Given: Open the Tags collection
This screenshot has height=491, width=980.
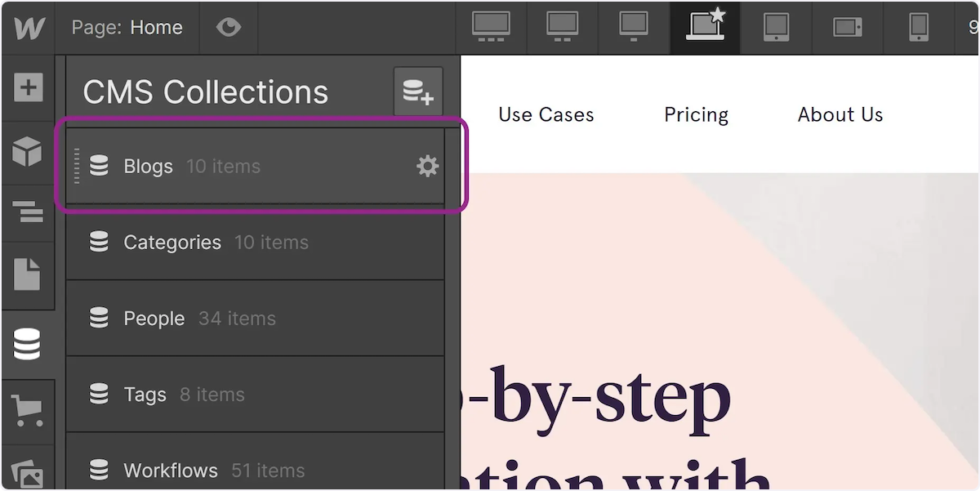Looking at the screenshot, I should (x=255, y=395).
